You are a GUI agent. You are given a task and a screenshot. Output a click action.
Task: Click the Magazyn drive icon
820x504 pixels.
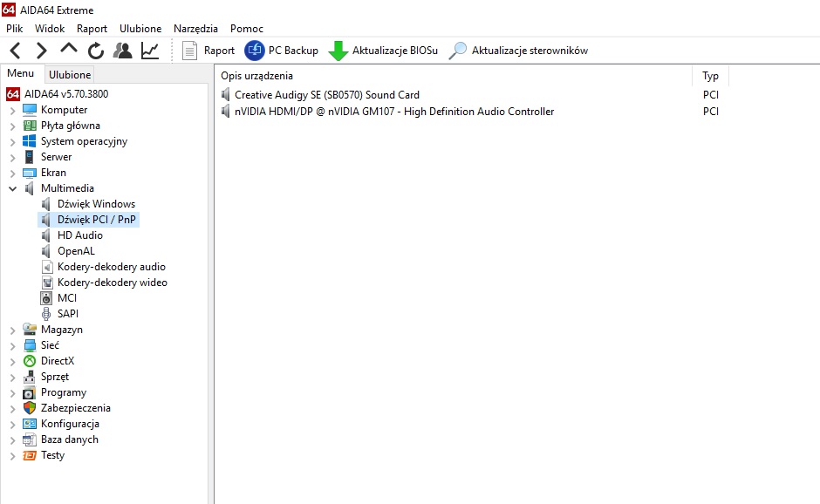point(30,330)
